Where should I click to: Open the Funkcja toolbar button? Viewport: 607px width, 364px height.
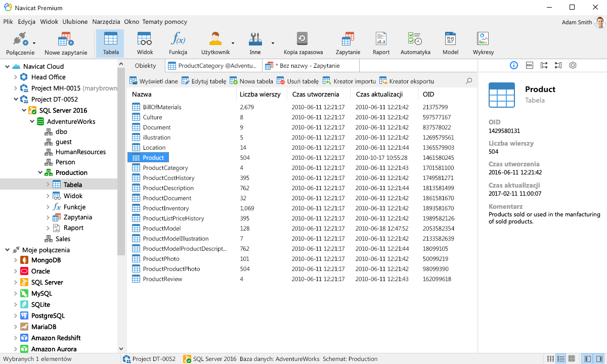coord(178,43)
